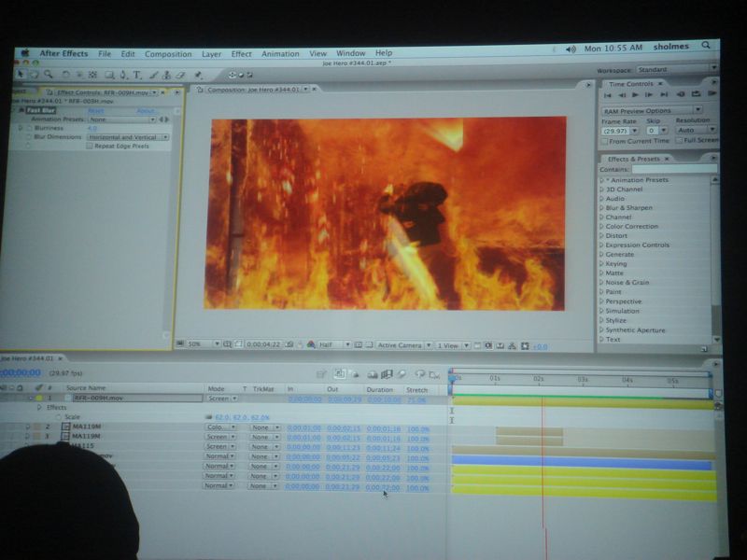Click the Blurriness value 4.0
747x560 pixels.
click(x=92, y=129)
